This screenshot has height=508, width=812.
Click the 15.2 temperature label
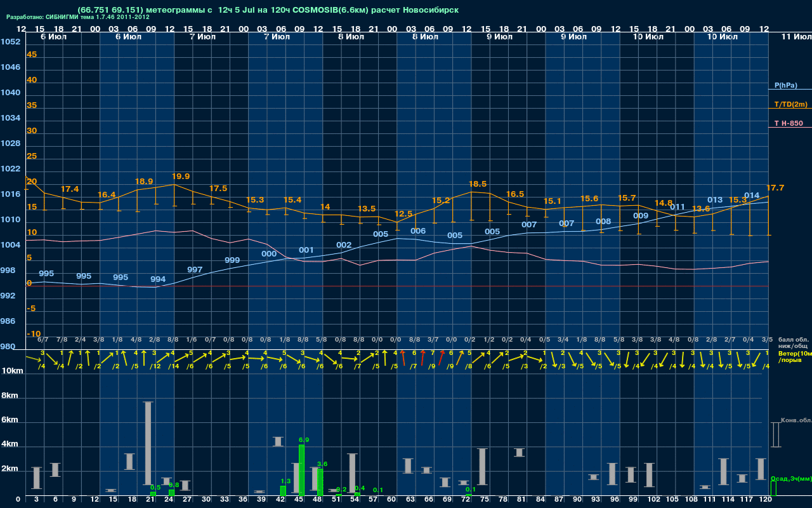pos(441,200)
